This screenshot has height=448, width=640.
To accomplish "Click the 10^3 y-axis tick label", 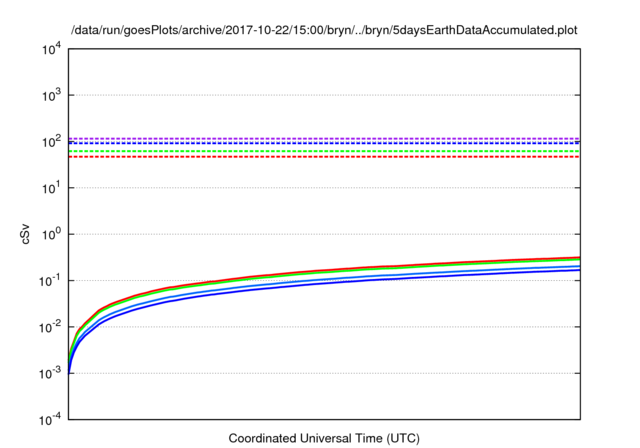I will coord(51,95).
